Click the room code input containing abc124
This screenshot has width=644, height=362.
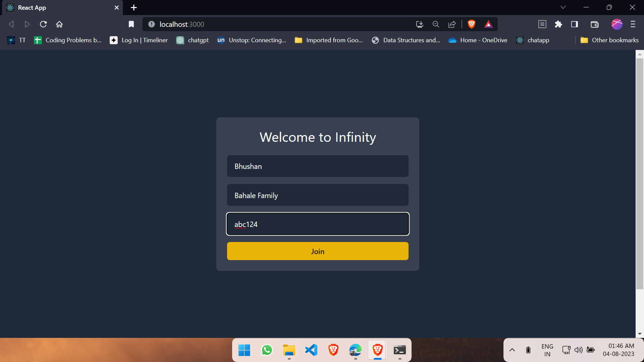[x=318, y=224]
